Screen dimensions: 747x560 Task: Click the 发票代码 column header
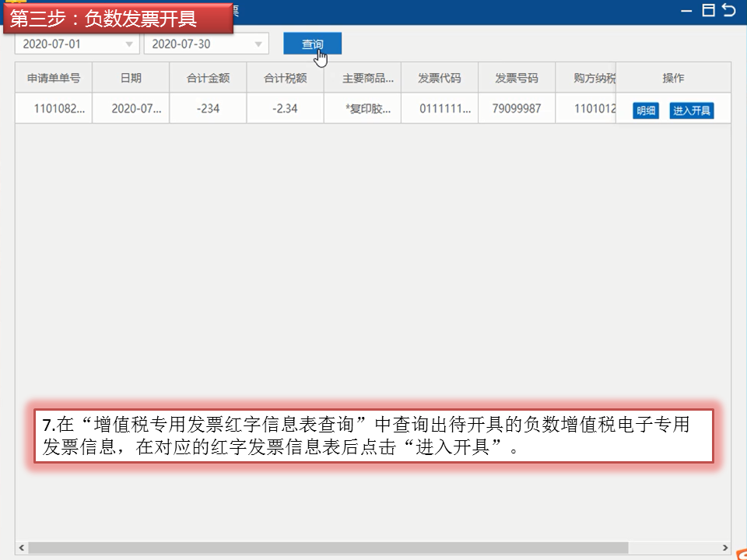pos(439,78)
